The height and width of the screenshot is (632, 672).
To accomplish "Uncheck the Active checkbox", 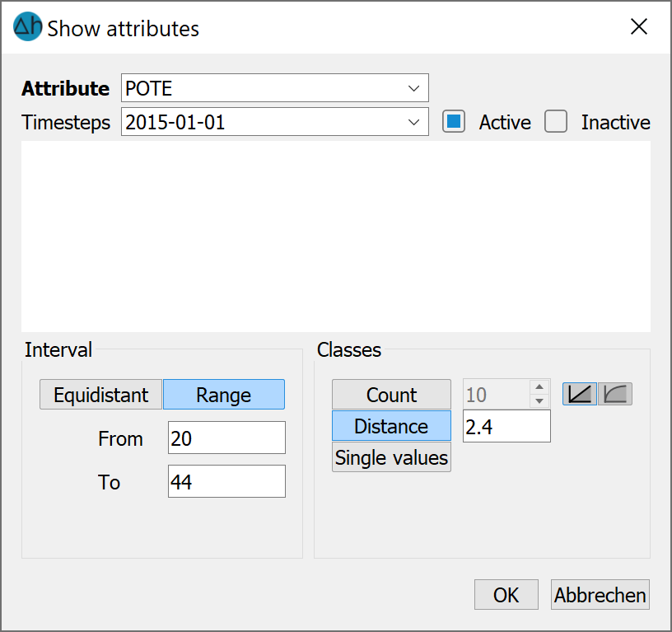I will [x=454, y=121].
